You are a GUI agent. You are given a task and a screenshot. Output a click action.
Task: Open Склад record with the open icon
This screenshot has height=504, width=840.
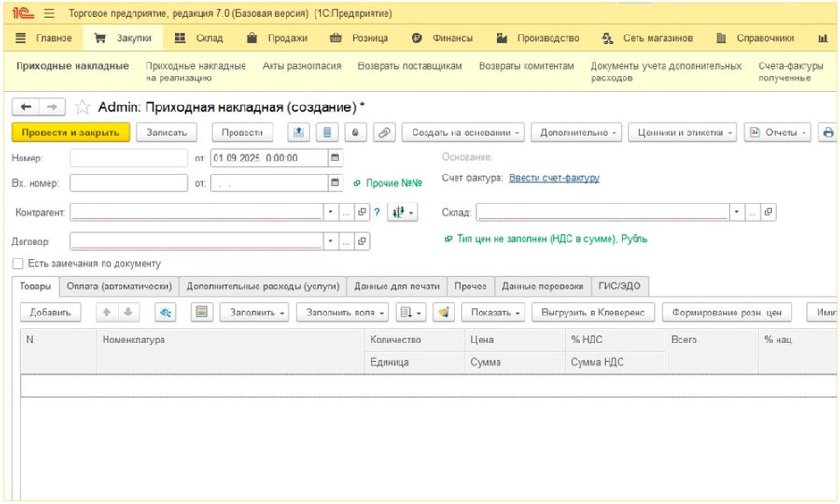coord(768,212)
